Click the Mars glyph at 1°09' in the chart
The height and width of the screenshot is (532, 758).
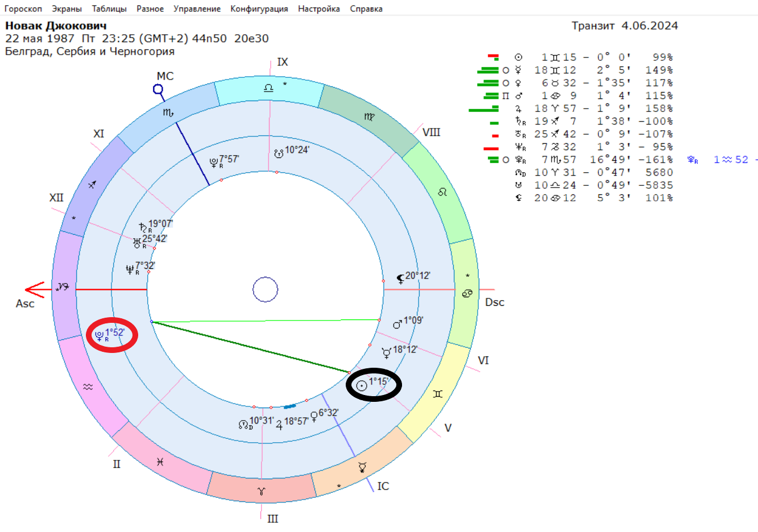pos(398,325)
